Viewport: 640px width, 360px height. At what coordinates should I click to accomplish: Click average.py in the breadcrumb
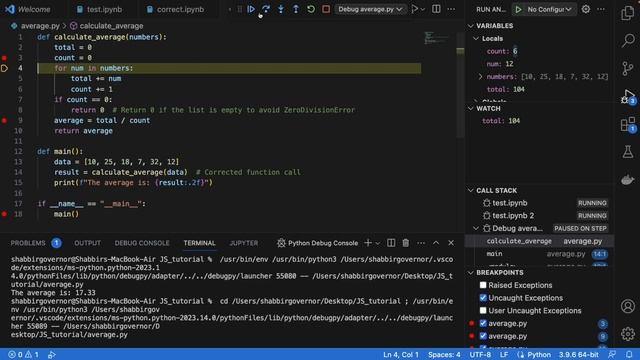40,26
